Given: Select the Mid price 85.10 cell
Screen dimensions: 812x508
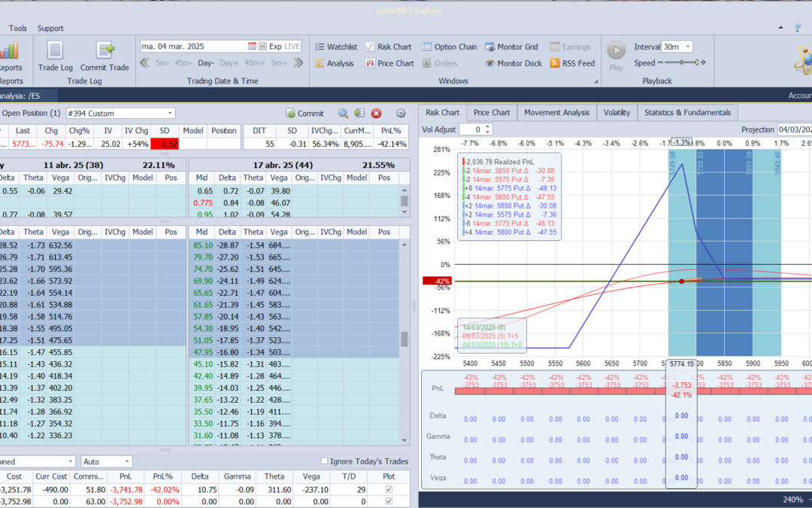Looking at the screenshot, I should [x=202, y=245].
